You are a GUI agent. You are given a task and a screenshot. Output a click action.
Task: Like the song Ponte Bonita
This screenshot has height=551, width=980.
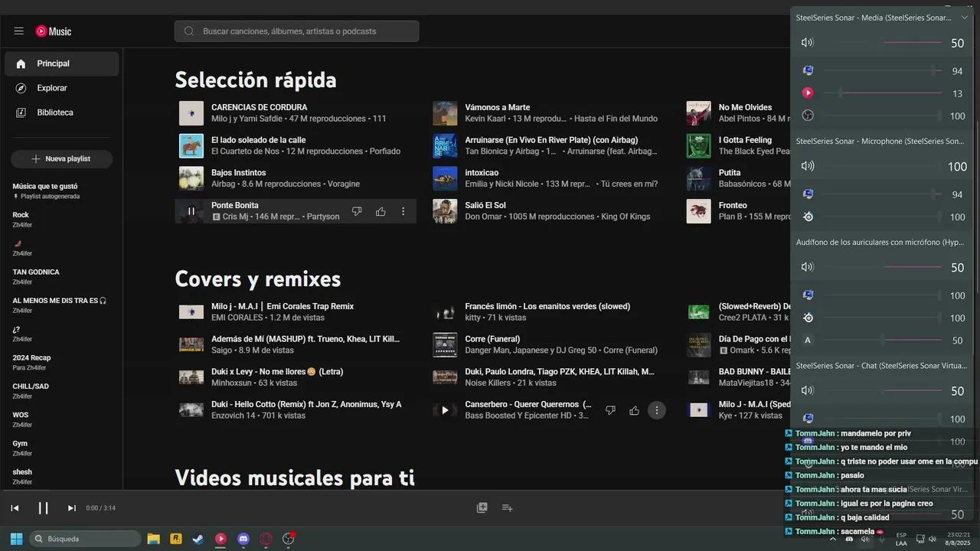[x=381, y=211]
